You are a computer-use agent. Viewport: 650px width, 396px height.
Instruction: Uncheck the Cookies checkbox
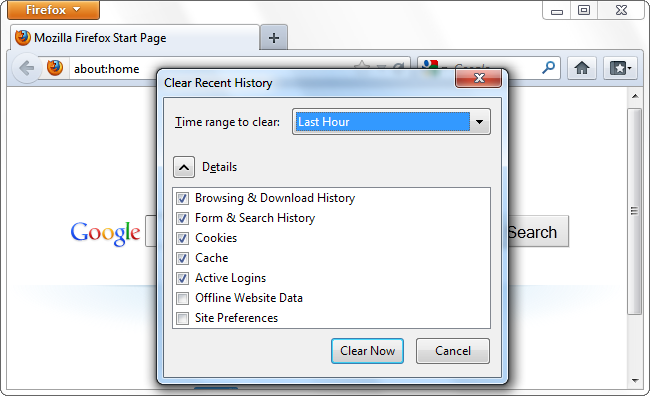(x=182, y=238)
